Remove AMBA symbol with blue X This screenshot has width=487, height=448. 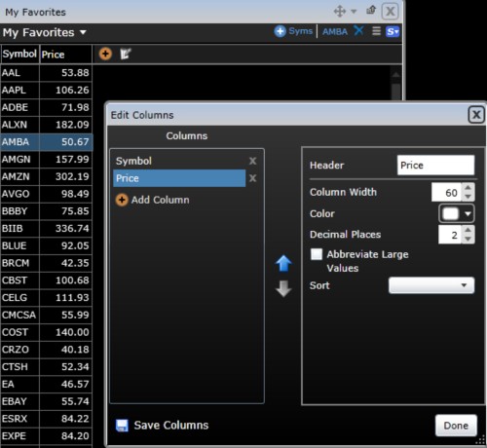tap(358, 31)
